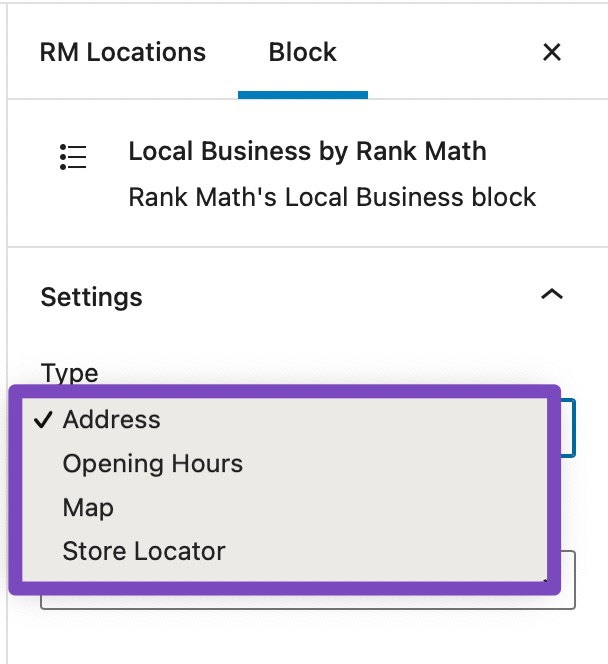
Task: Click the blue active indicator under Block
Action: [x=303, y=95]
